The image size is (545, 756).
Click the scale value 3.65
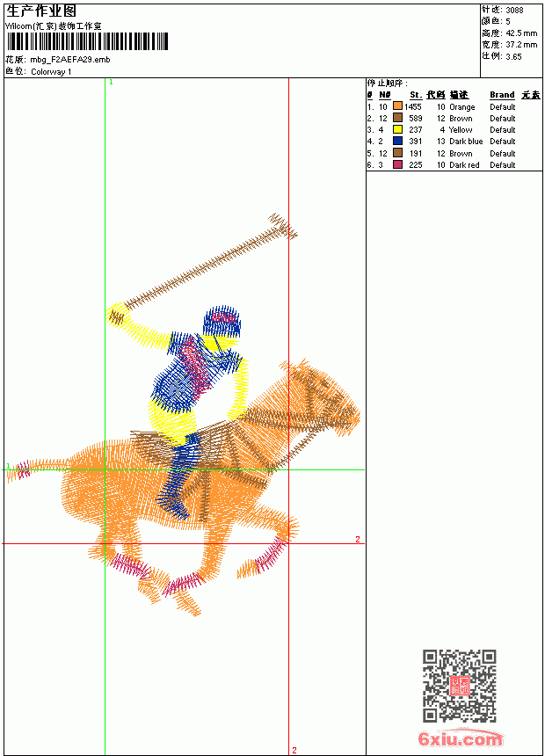pyautogui.click(x=513, y=56)
